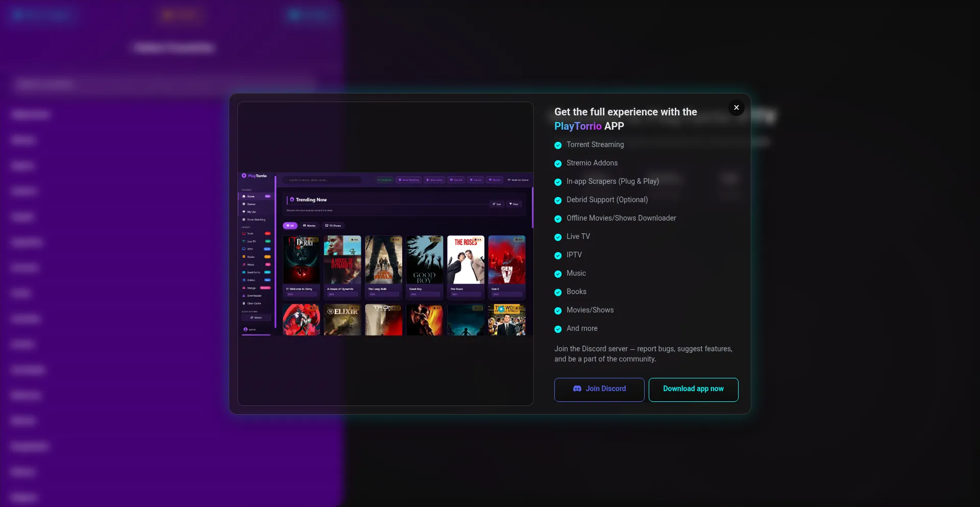
Task: Click the check circle beside Books feature
Action: pyautogui.click(x=558, y=293)
